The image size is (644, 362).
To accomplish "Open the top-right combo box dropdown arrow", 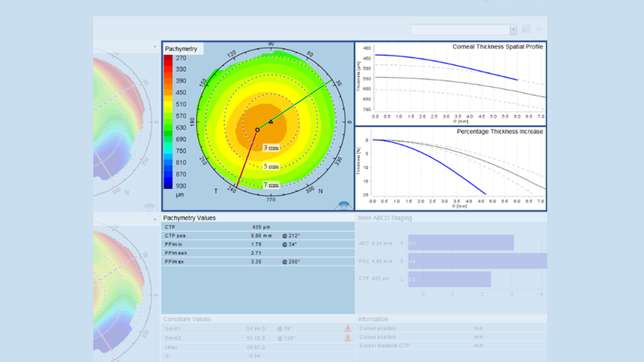I will 513,29.
